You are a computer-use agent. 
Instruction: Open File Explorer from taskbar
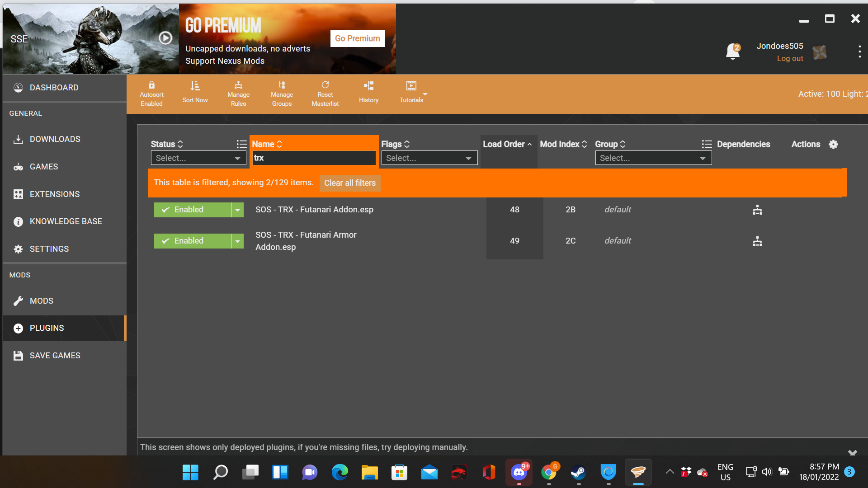pos(369,473)
